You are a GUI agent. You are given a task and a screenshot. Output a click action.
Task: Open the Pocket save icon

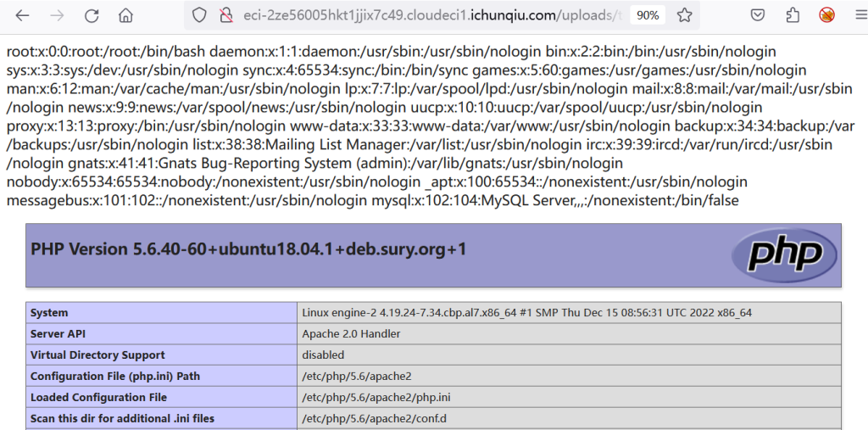758,15
